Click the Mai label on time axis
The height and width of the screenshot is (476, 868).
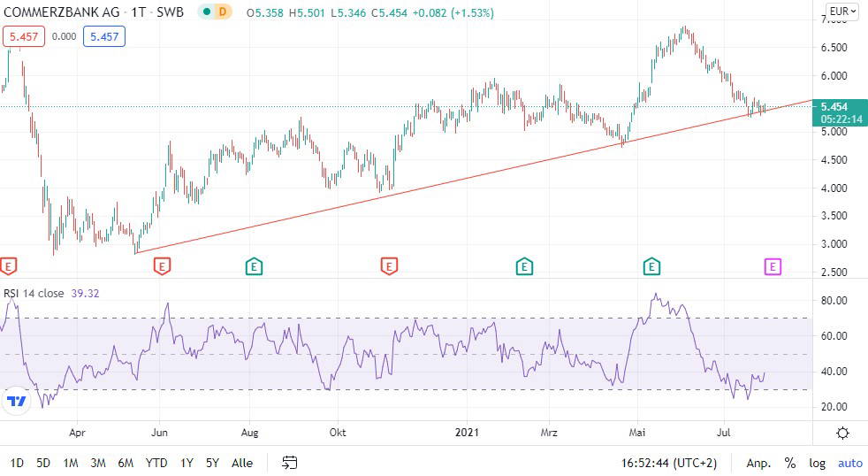click(636, 433)
